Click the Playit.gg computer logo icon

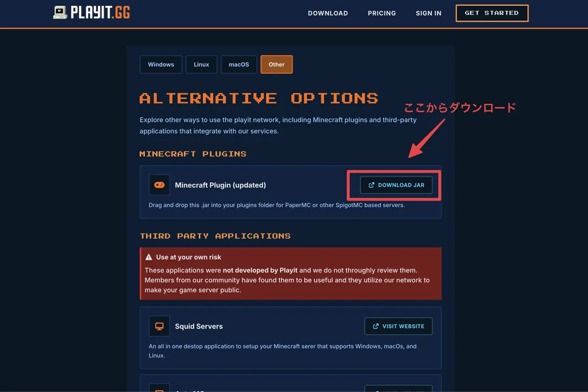[60, 13]
